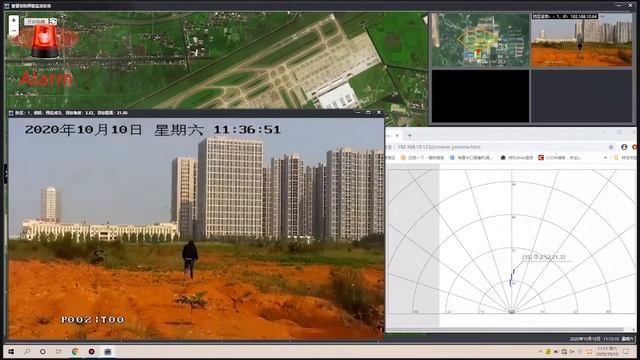Open a new browser tab
This screenshot has height=360, width=640.
pyautogui.click(x=410, y=136)
